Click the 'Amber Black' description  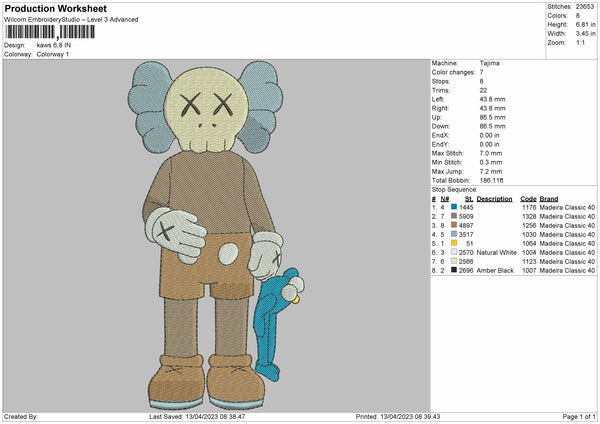click(495, 270)
